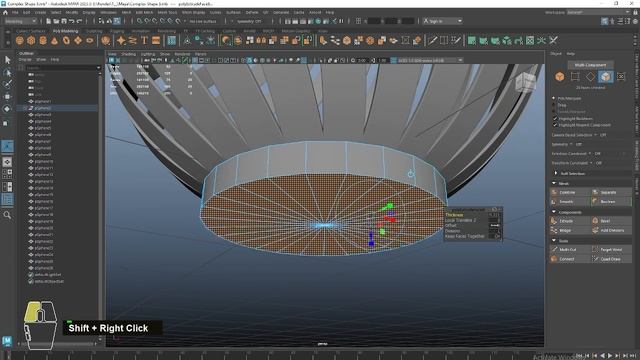The width and height of the screenshot is (640, 360).
Task: Click the green Quad Draw shelf icon
Action: tap(472, 40)
